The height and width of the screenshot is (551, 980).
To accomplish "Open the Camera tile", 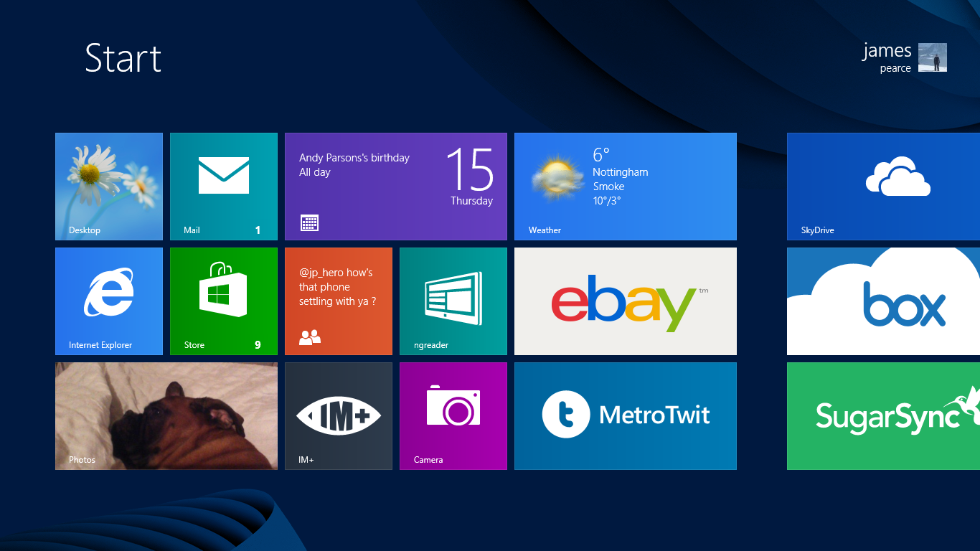I will [x=453, y=416].
